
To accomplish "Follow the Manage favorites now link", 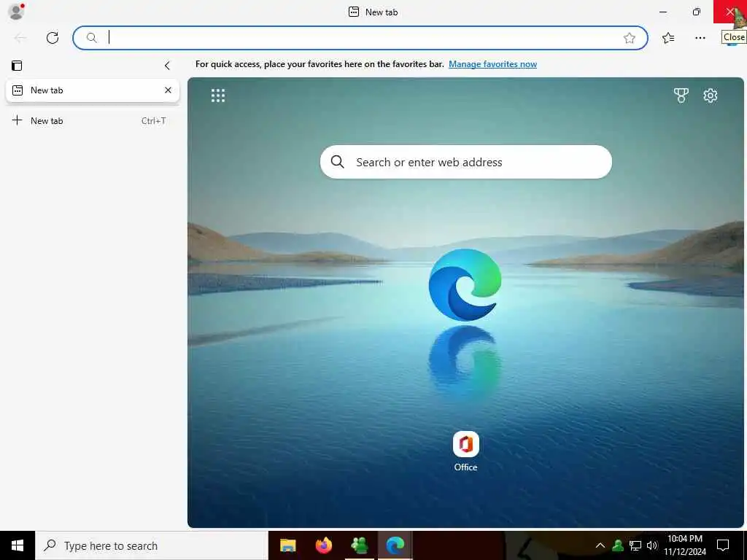I will (x=492, y=64).
